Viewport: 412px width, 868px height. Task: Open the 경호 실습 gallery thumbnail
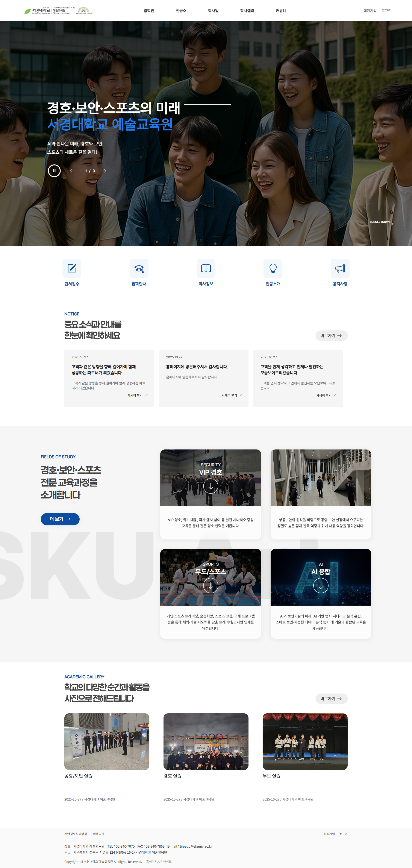206,741
